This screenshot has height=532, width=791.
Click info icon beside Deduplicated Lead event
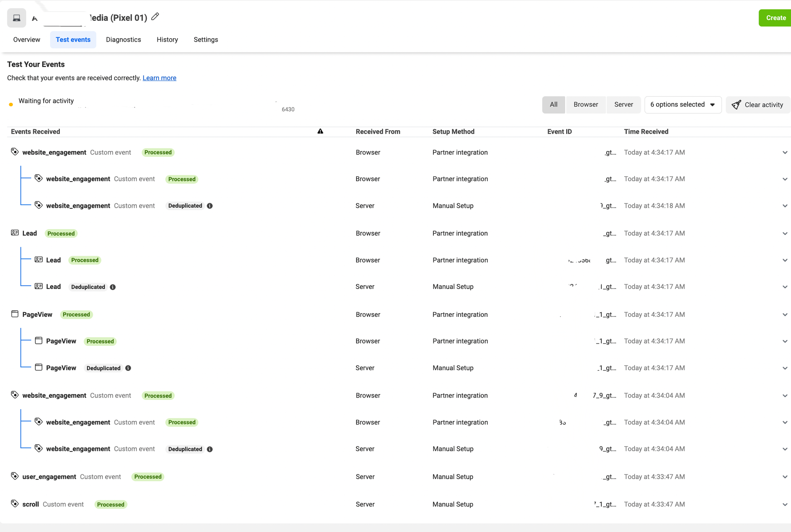click(113, 287)
